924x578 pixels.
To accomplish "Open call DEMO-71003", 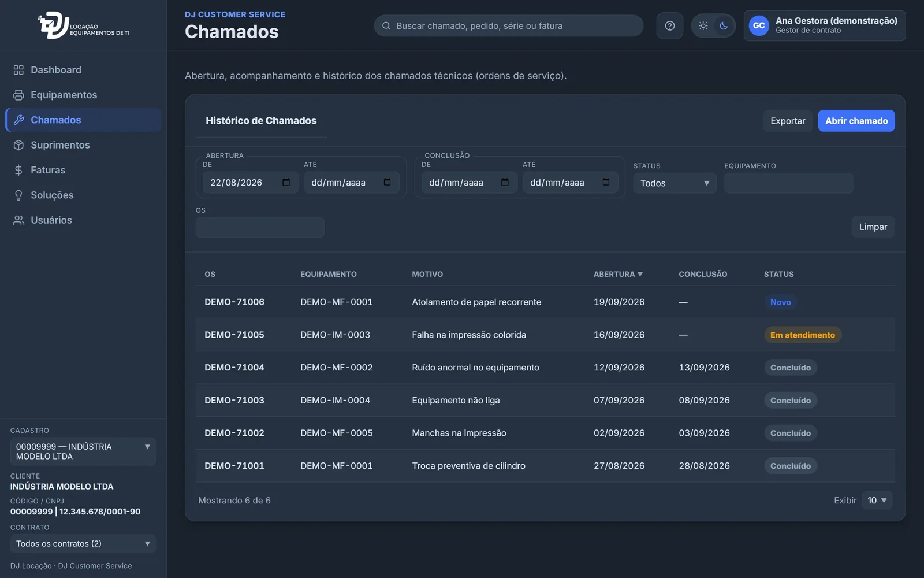I will coord(234,400).
